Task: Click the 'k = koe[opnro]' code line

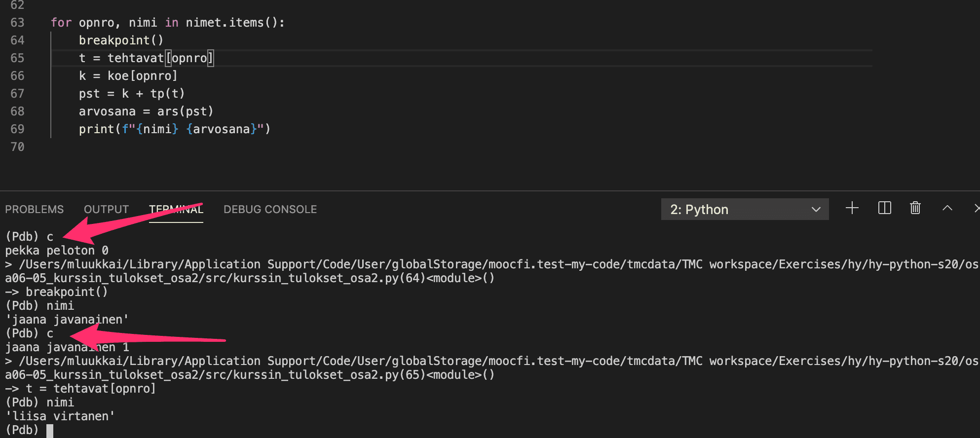Action: tap(128, 76)
